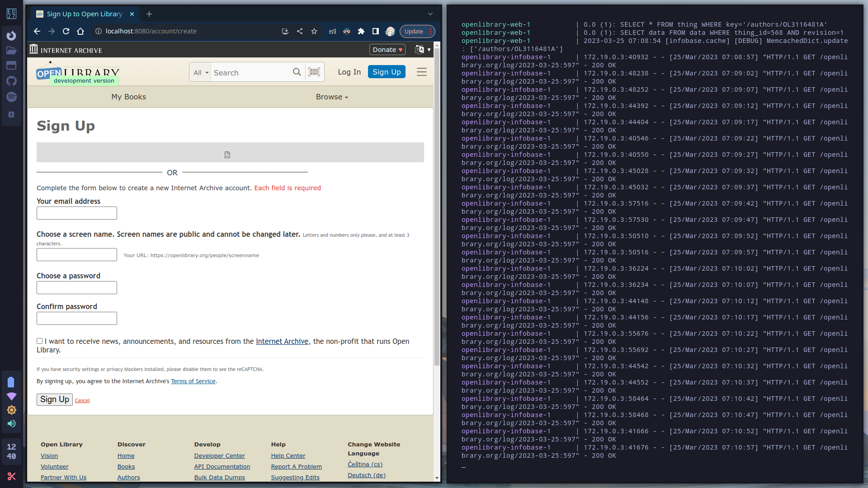Select the My Books menu item
868x488 pixels.
tap(128, 97)
